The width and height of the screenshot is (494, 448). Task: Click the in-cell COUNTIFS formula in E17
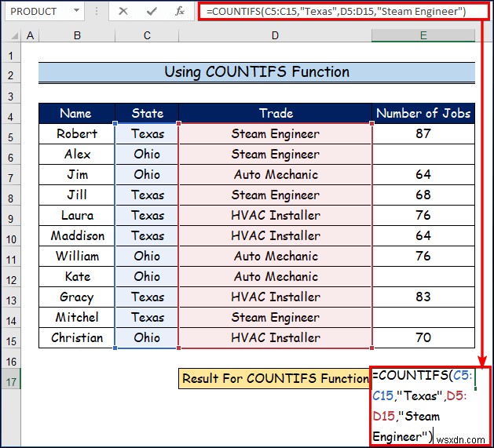click(423, 406)
